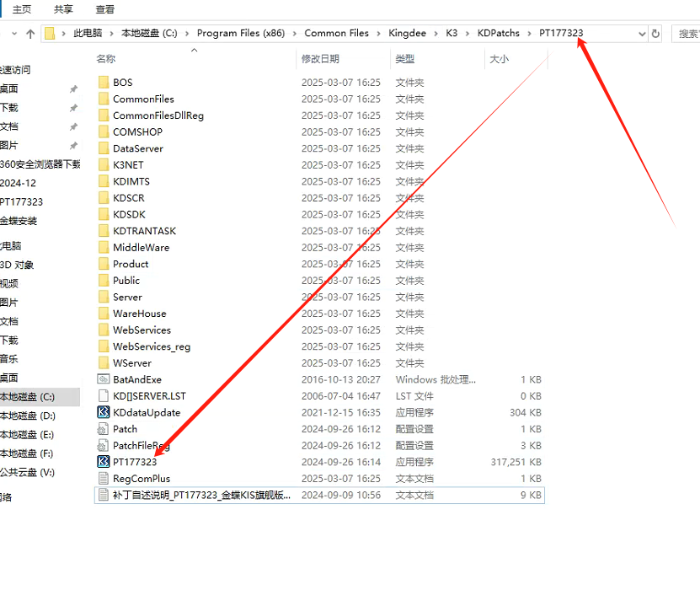The image size is (700, 590).
Task: Expand chevron after 此电脑 in path
Action: tap(111, 34)
